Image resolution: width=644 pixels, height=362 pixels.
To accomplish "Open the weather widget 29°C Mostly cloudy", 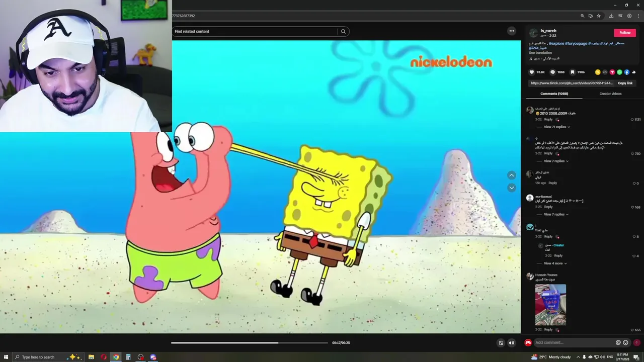I will (x=551, y=357).
